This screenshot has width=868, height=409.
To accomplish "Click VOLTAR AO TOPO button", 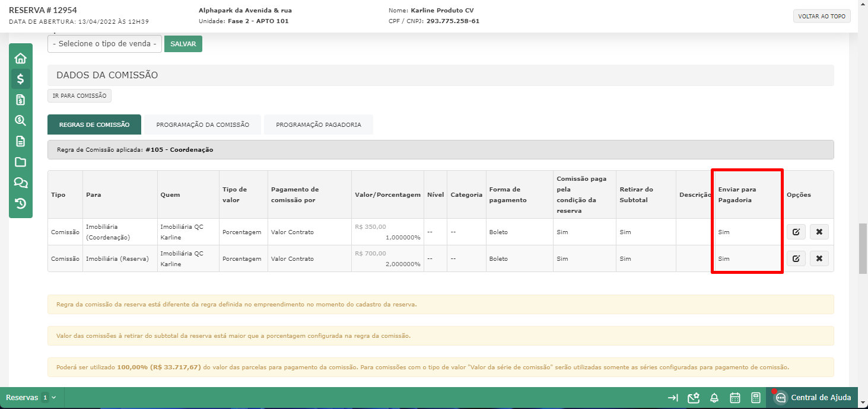I will 822,16.
